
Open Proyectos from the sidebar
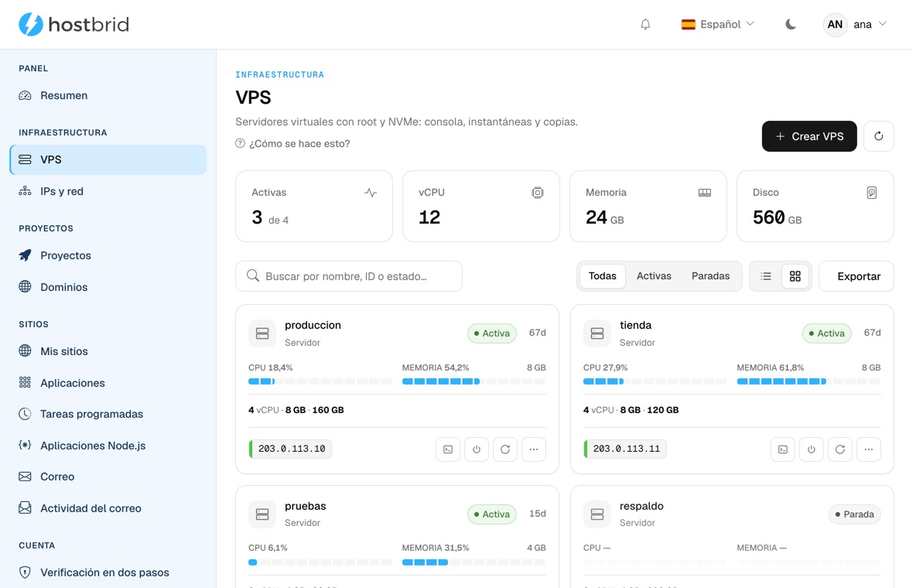point(108,255)
